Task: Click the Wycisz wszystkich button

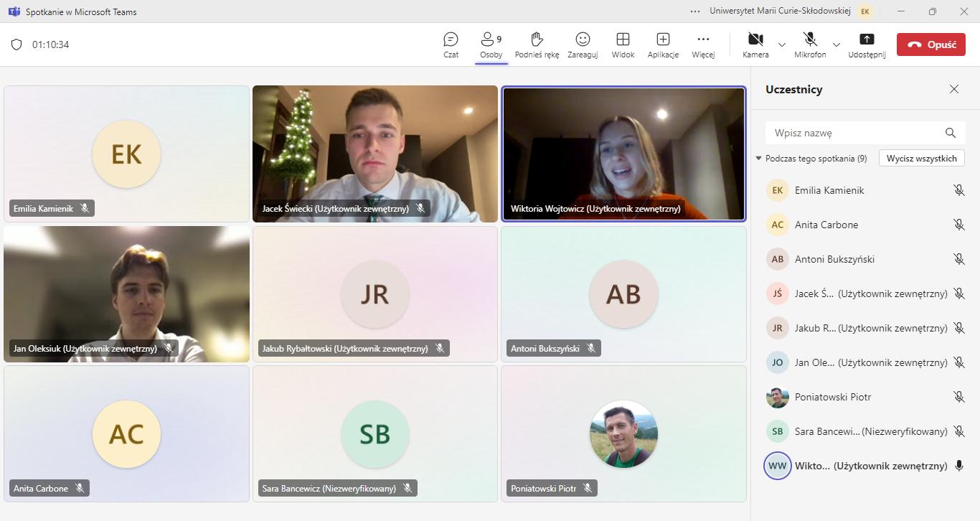Action: click(922, 159)
